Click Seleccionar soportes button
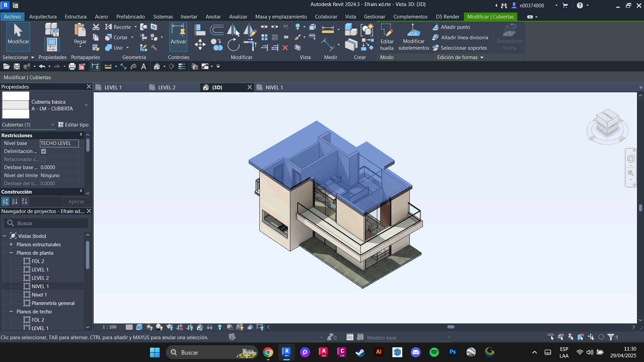This screenshot has height=362, width=644. tap(460, 48)
